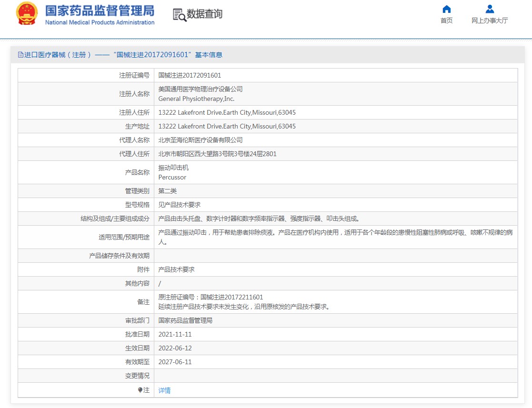Click the bulb icon beside 注

coord(140,390)
